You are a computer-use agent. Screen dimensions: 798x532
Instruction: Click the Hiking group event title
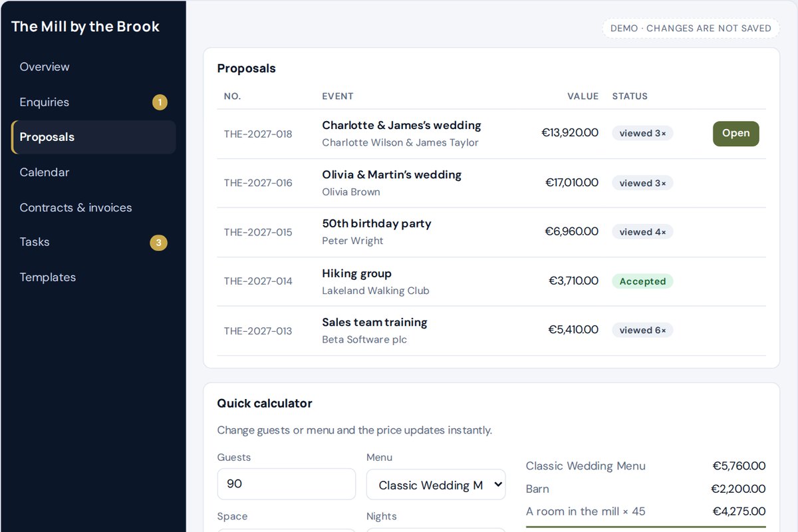356,273
